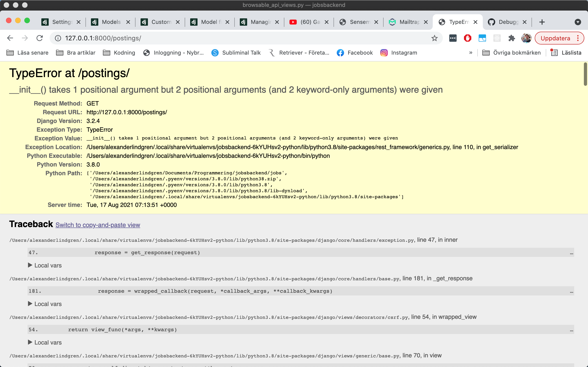This screenshot has width=588, height=367.
Task: Open the bookmarks overflow chevron
Action: 471,53
